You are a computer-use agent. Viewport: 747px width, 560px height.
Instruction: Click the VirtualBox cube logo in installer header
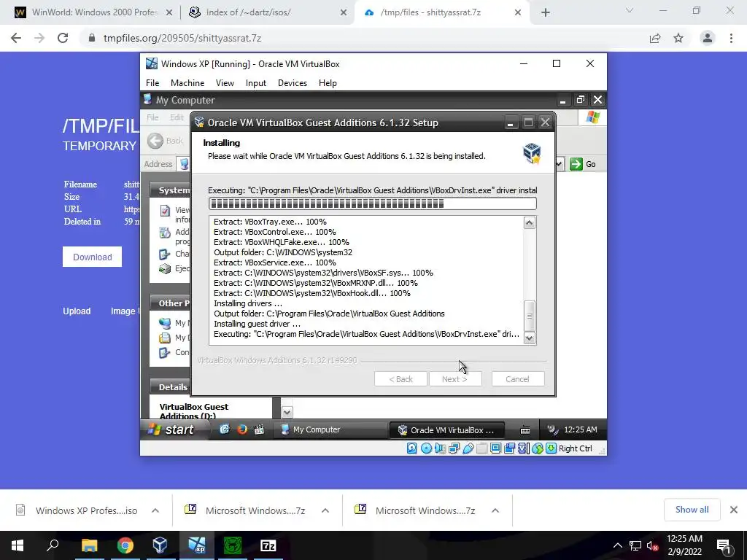tap(532, 153)
